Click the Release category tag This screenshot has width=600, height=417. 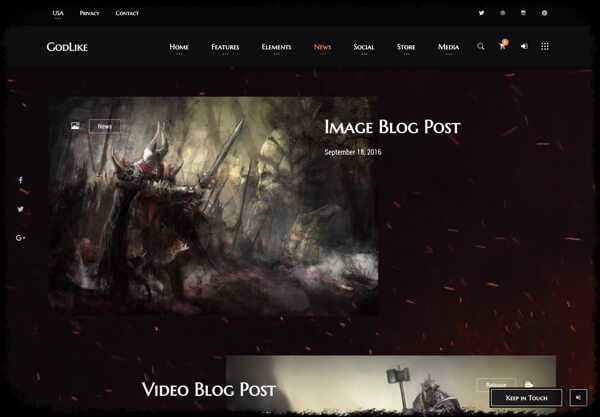(x=496, y=384)
